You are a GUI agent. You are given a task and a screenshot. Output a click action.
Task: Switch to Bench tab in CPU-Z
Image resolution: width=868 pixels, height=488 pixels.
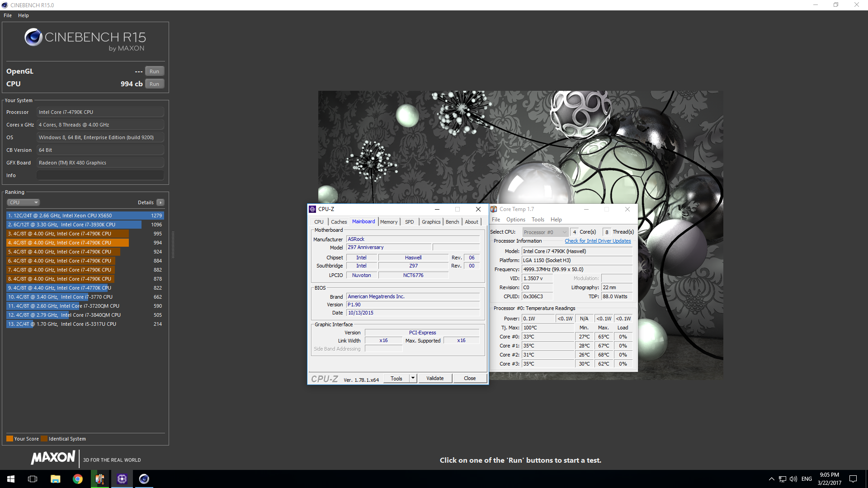pos(452,222)
